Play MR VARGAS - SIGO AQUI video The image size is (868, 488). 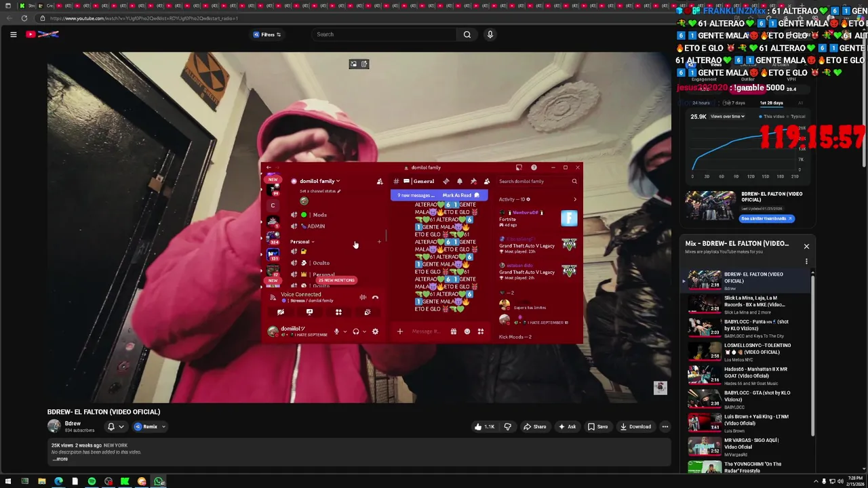[x=746, y=446]
